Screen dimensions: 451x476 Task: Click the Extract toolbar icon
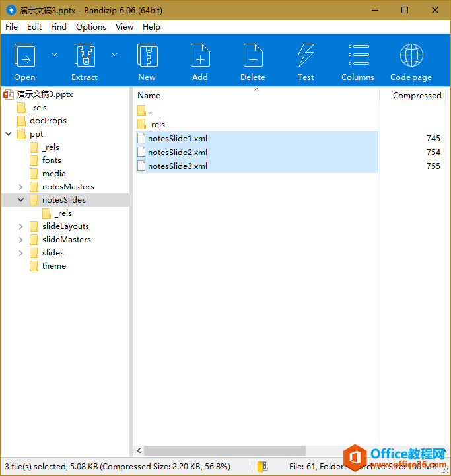tap(85, 57)
